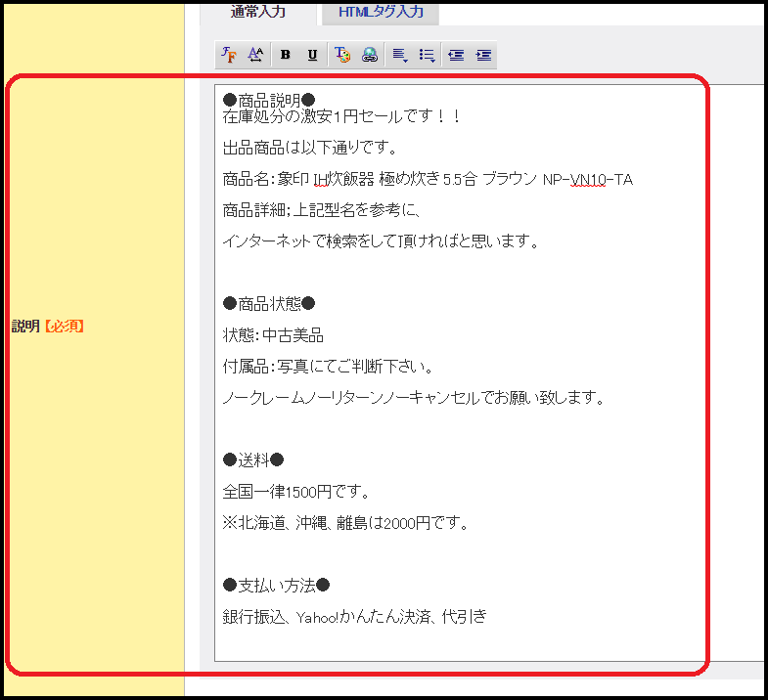Increase indent of the text
Viewport: 768px width, 700px height.
tap(483, 55)
